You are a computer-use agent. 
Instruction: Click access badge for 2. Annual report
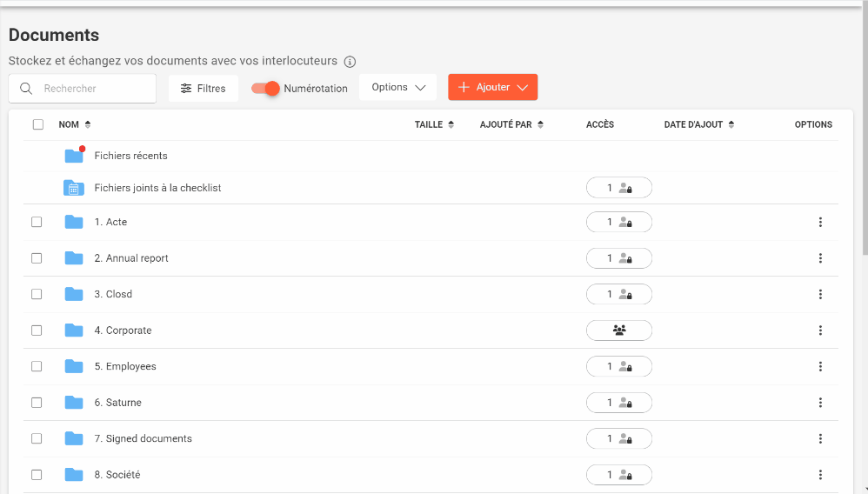coord(619,258)
